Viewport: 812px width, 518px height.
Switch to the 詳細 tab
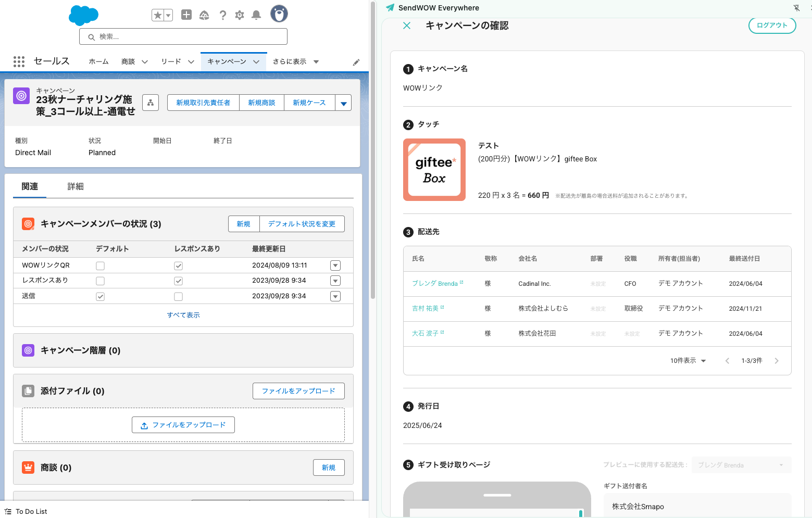pos(76,186)
